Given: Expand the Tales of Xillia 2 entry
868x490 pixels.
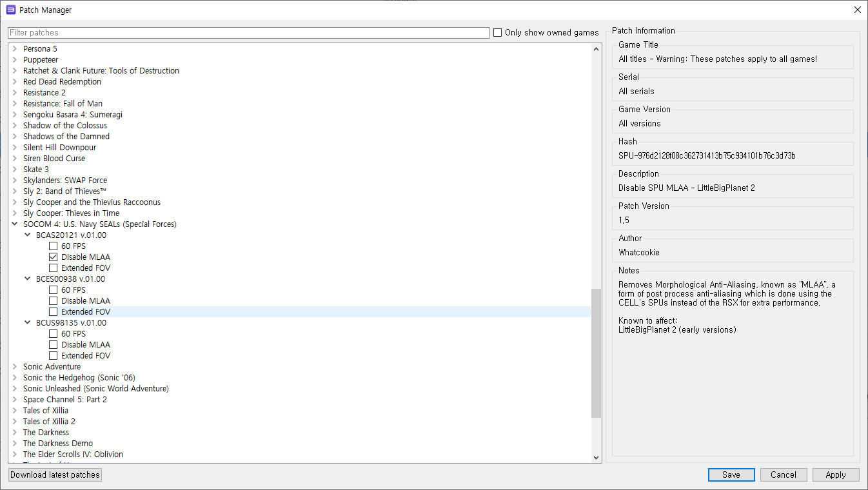Looking at the screenshot, I should click(15, 422).
